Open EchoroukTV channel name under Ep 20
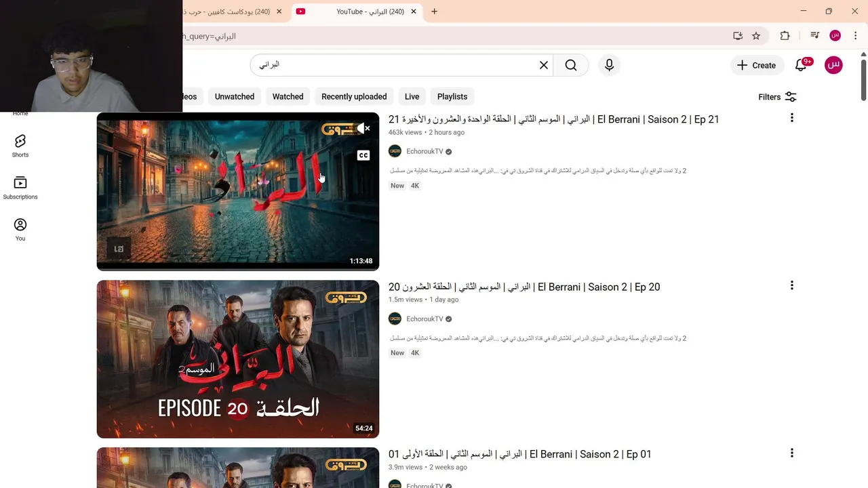This screenshot has height=488, width=868. (x=425, y=319)
